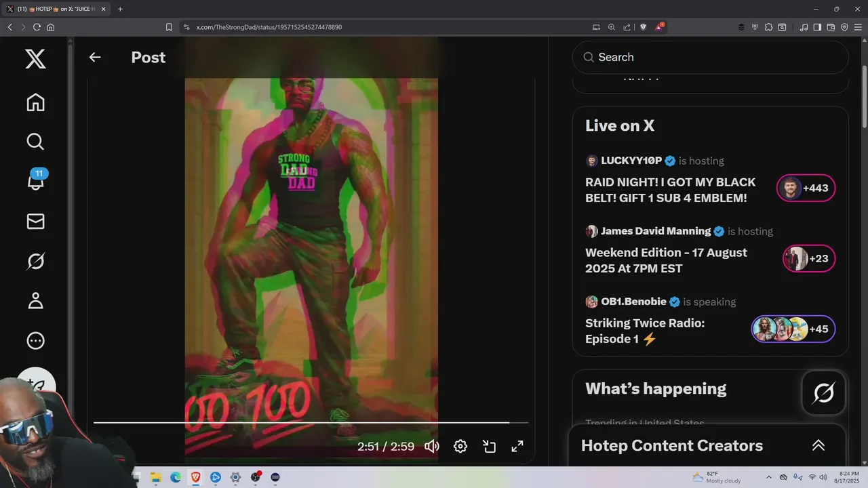Open weather widget 82°F Mostly cloudy
868x488 pixels.
(716, 477)
